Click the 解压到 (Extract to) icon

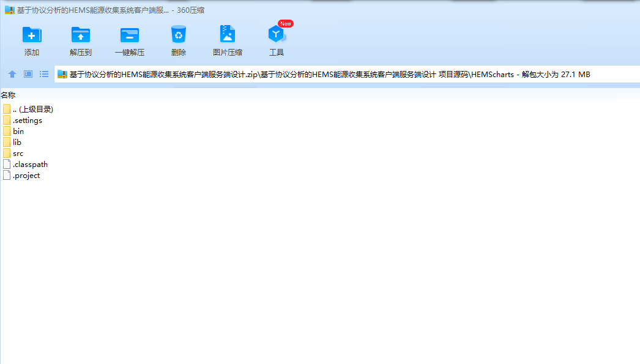(80, 35)
